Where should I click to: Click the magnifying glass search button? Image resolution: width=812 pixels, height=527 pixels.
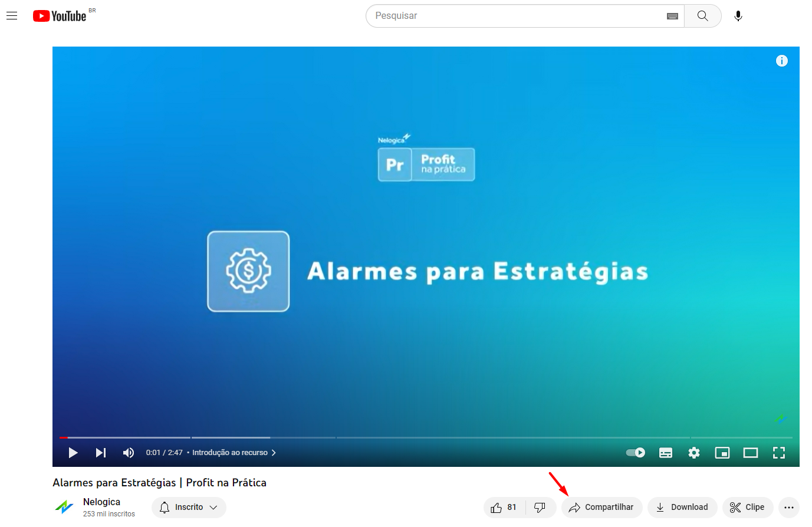702,16
